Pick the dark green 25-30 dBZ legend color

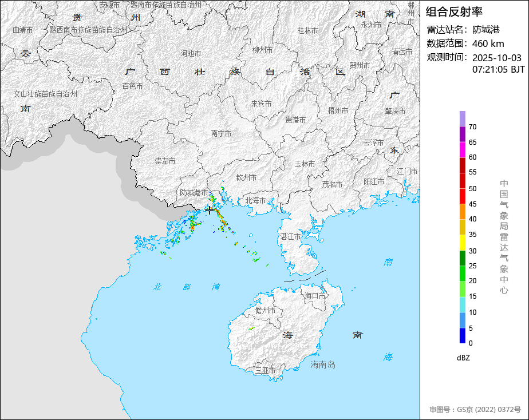click(x=462, y=258)
